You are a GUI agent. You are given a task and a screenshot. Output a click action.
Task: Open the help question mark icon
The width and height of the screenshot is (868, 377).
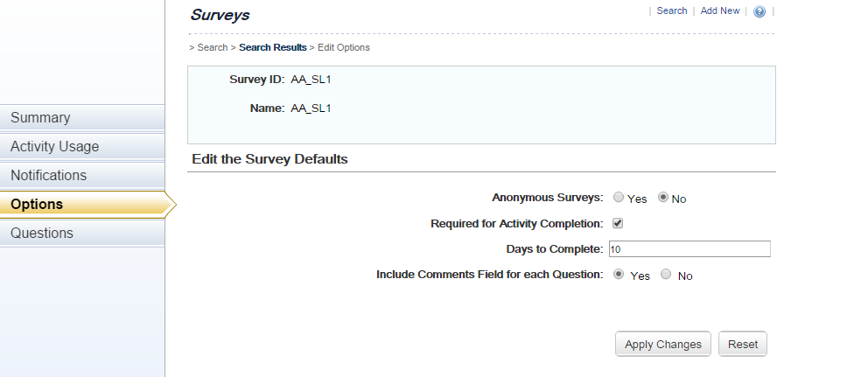(759, 11)
